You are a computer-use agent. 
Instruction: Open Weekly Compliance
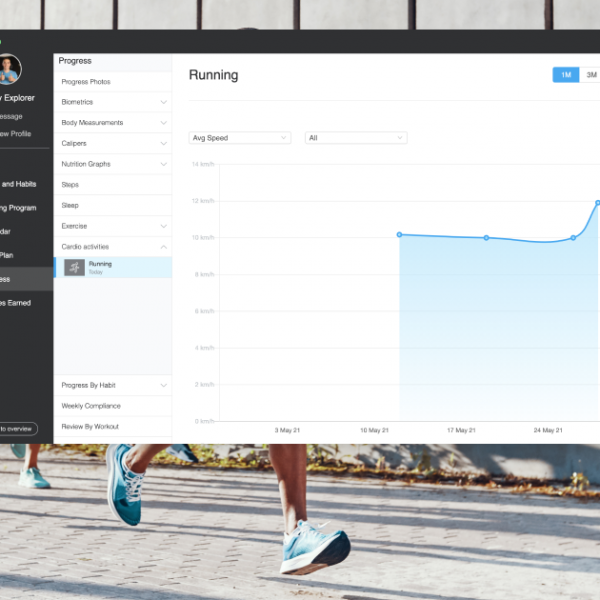pos(91,406)
